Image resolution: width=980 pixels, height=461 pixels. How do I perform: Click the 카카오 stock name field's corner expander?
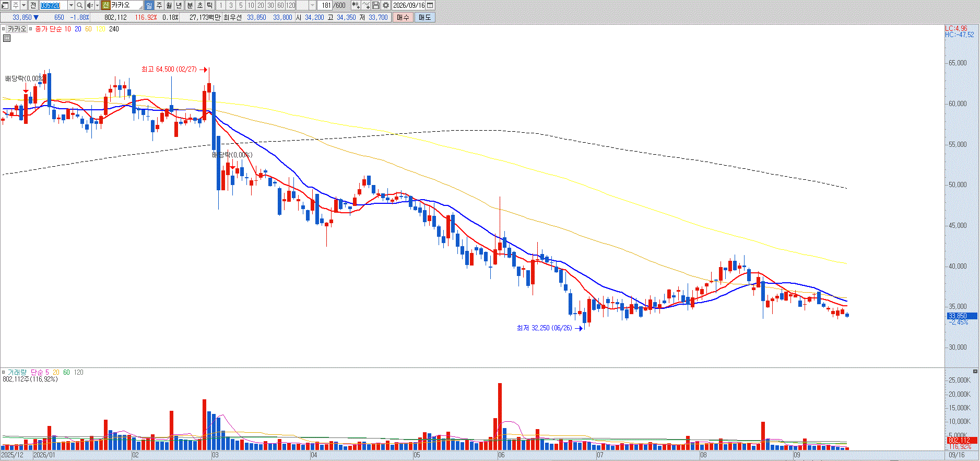[x=140, y=7]
